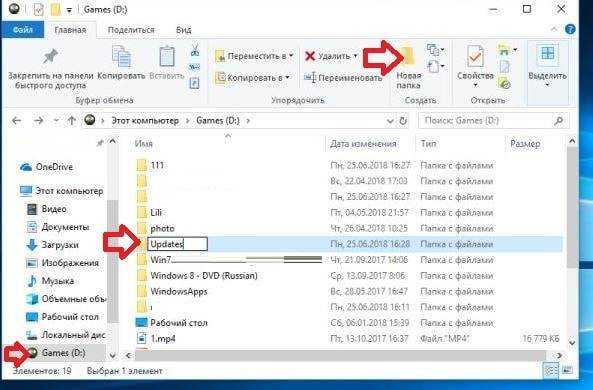Open the Свойства dropdown arrow
The height and width of the screenshot is (390, 593).
point(475,85)
